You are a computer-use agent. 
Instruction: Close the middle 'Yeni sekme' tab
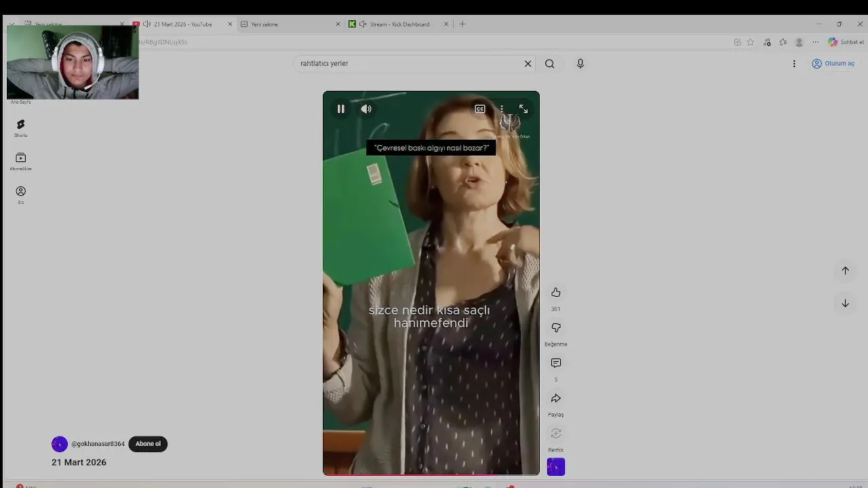point(338,24)
